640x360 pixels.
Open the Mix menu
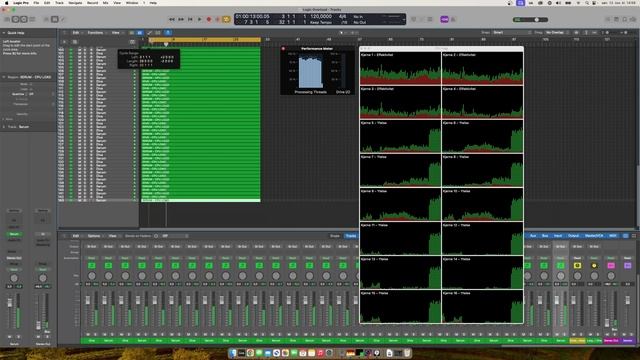(x=106, y=3)
